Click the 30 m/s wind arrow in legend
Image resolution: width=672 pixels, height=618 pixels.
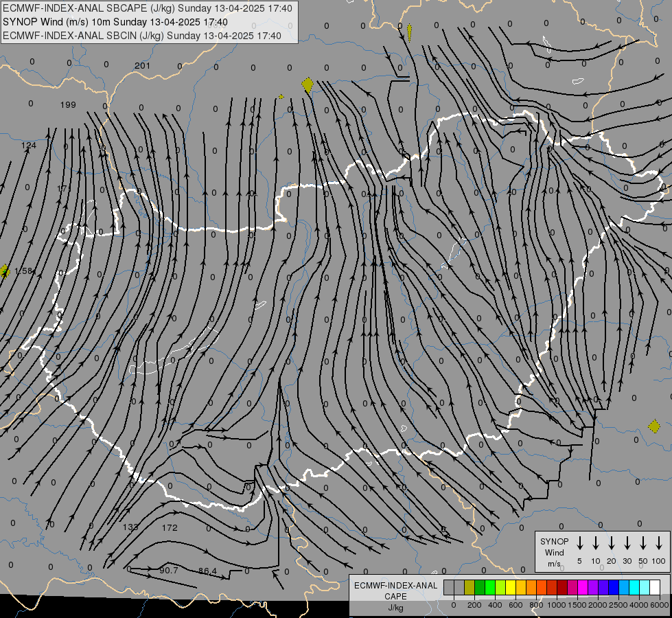pos(627,543)
